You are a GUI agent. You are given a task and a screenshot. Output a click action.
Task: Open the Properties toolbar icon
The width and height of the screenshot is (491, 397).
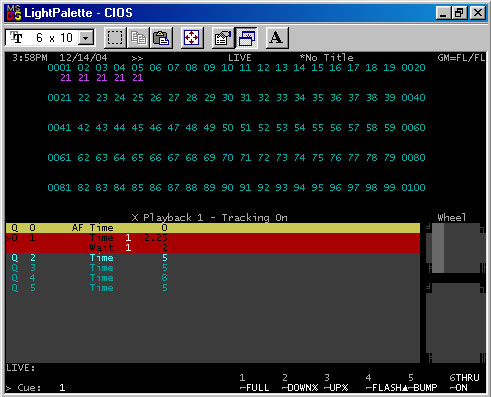tap(223, 38)
